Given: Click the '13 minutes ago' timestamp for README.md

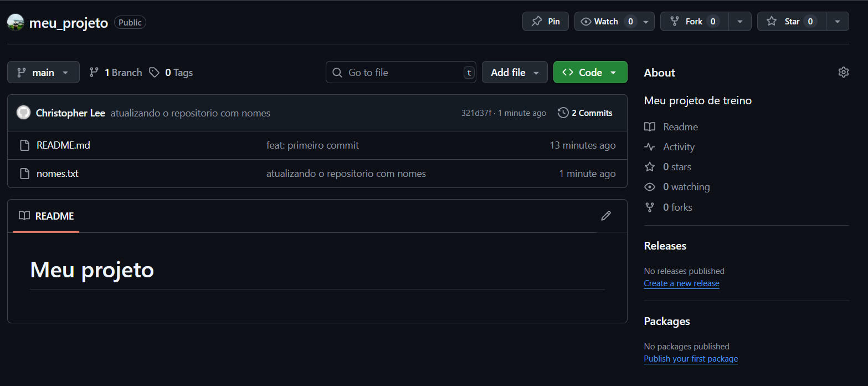Looking at the screenshot, I should click(583, 145).
